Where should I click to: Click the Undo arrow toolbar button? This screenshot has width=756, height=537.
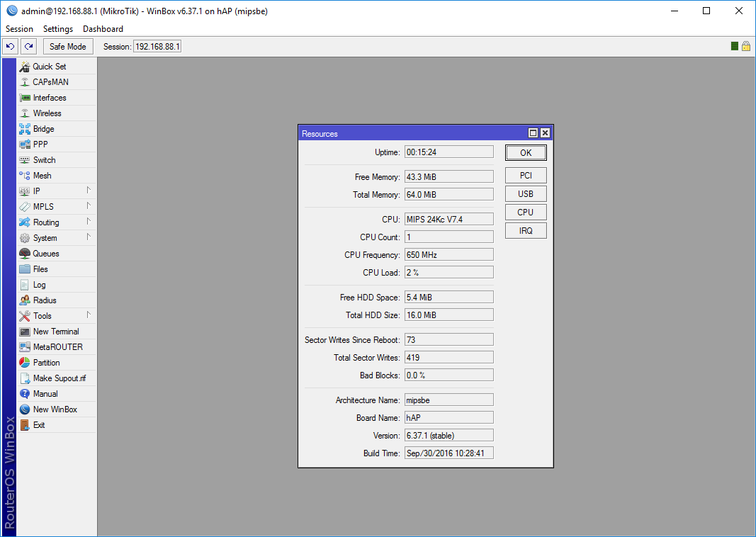click(10, 47)
